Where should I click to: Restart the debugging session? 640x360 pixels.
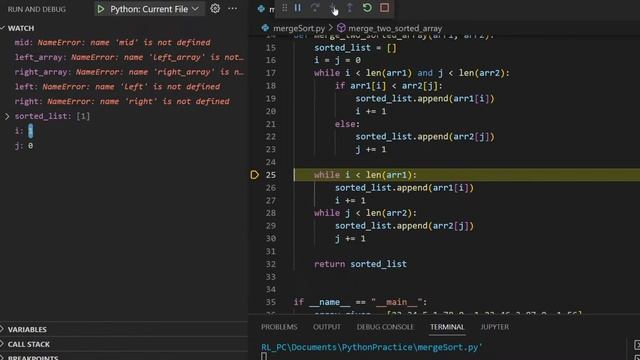tap(367, 8)
